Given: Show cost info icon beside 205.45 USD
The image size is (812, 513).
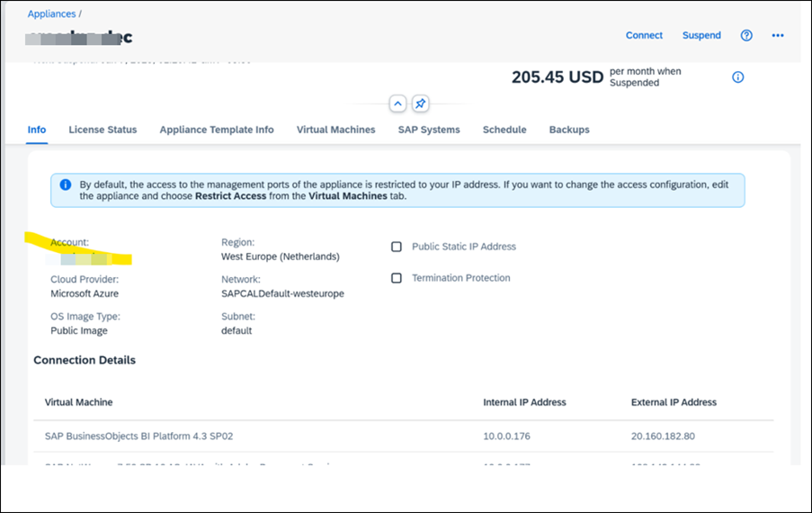Looking at the screenshot, I should tap(738, 77).
